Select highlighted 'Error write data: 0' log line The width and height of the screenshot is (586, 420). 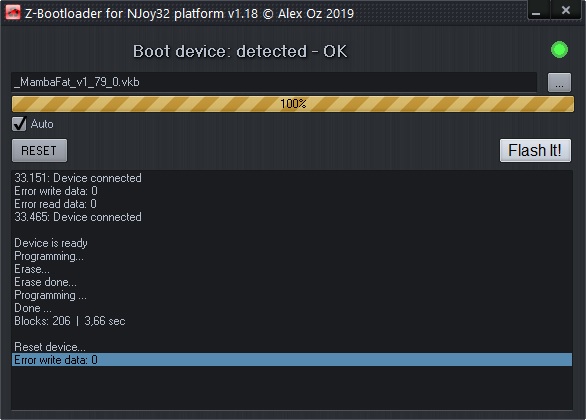292,360
